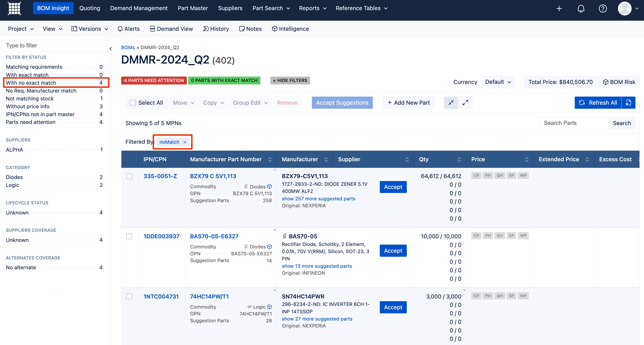
Task: Open the BOMs breadcrumb link
Action: (x=128, y=47)
